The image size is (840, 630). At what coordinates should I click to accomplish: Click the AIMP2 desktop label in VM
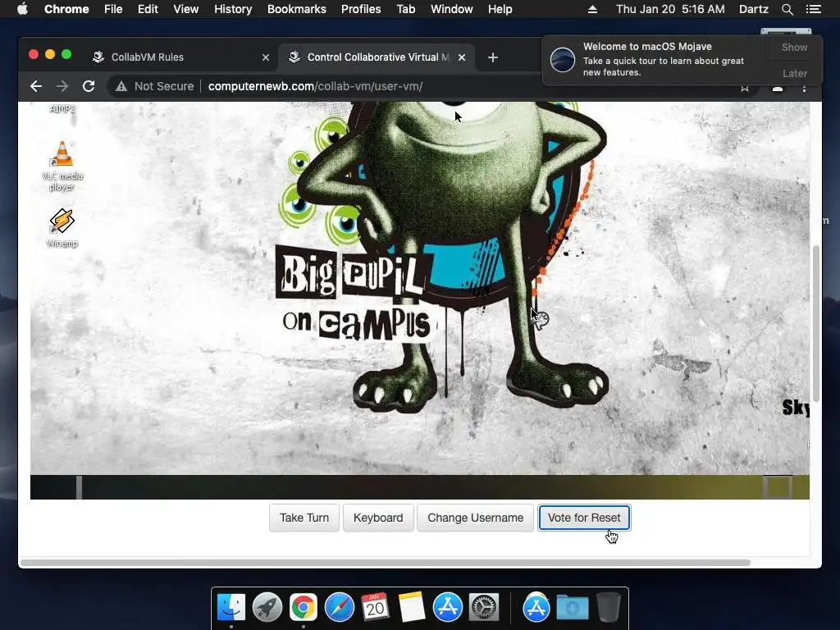tap(62, 109)
